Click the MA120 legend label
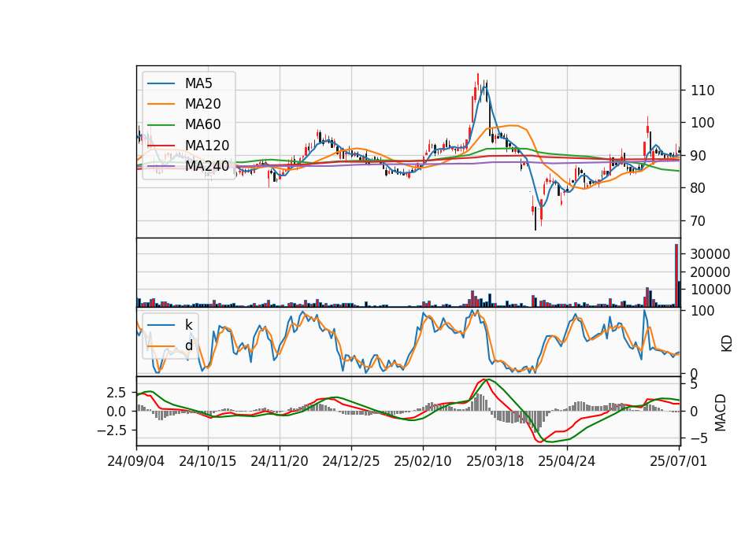Viewport: 756px width, 543px height. point(207,146)
